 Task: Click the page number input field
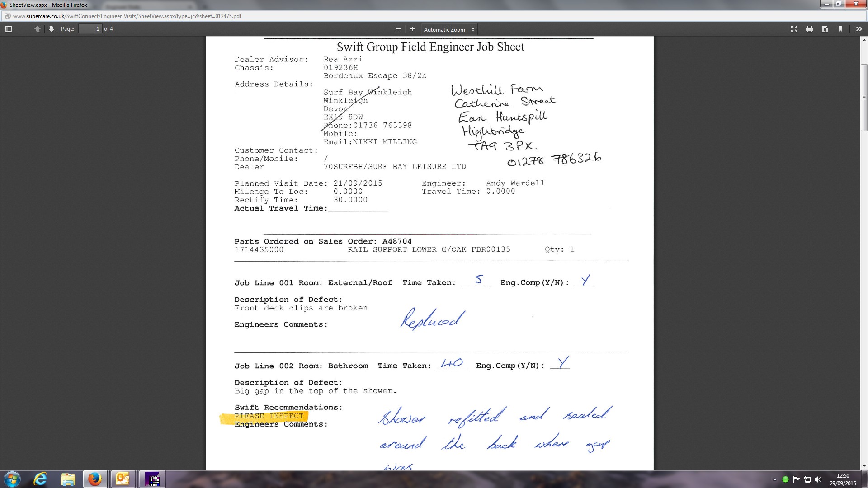90,29
